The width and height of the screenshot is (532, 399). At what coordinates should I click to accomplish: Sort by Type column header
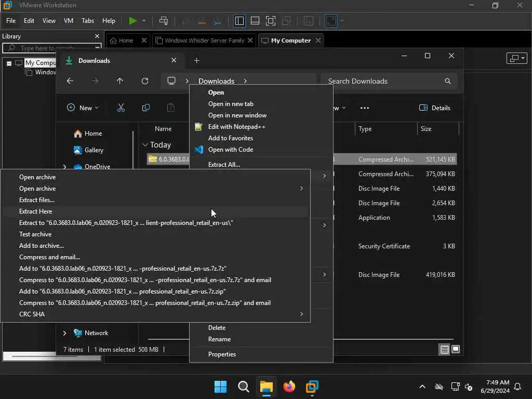tap(386, 129)
